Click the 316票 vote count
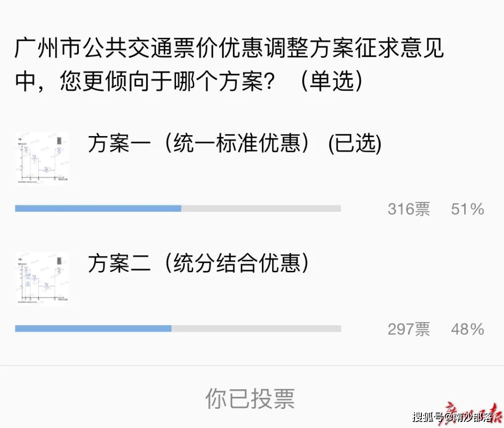The height and width of the screenshot is (428, 504). pos(409,209)
